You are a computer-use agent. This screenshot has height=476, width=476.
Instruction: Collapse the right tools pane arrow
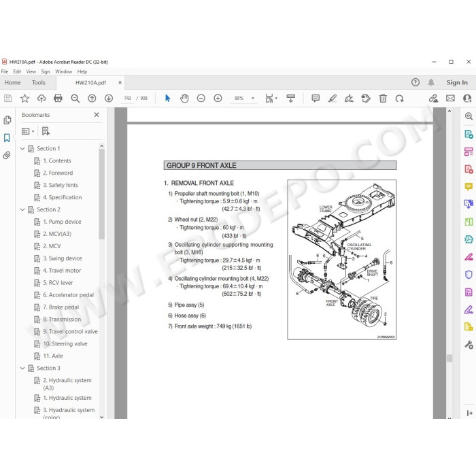469,413
